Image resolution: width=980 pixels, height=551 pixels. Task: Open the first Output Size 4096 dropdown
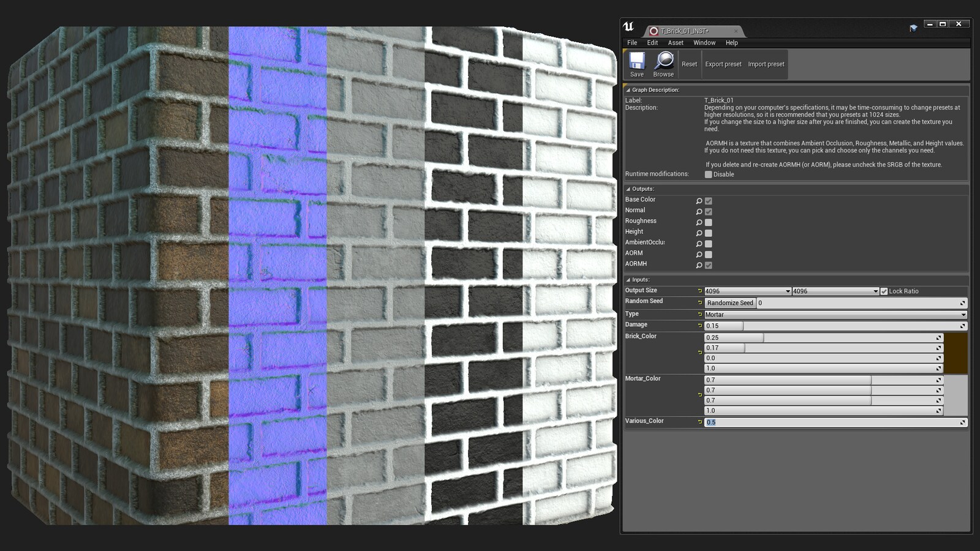click(748, 291)
